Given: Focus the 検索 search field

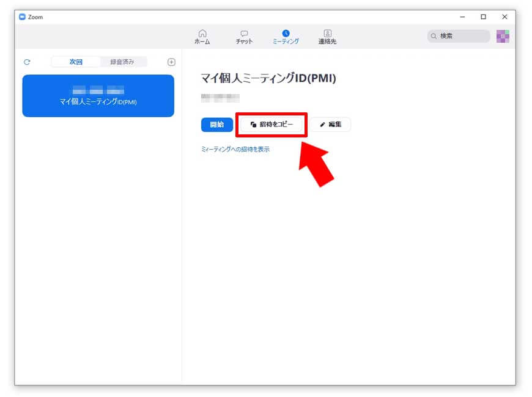Looking at the screenshot, I should click(459, 36).
